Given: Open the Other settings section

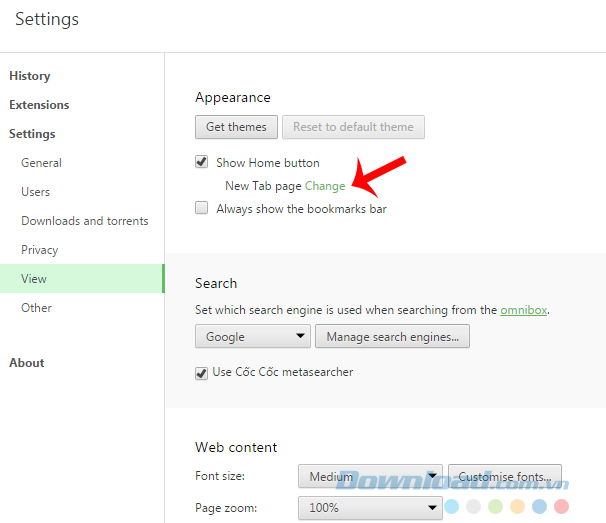Looking at the screenshot, I should point(36,308).
